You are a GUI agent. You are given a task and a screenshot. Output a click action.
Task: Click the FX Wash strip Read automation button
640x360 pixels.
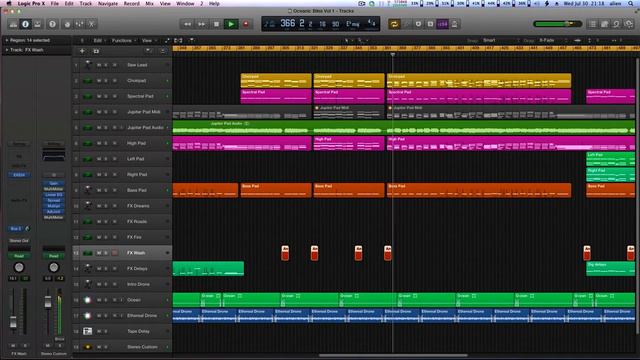[19, 256]
